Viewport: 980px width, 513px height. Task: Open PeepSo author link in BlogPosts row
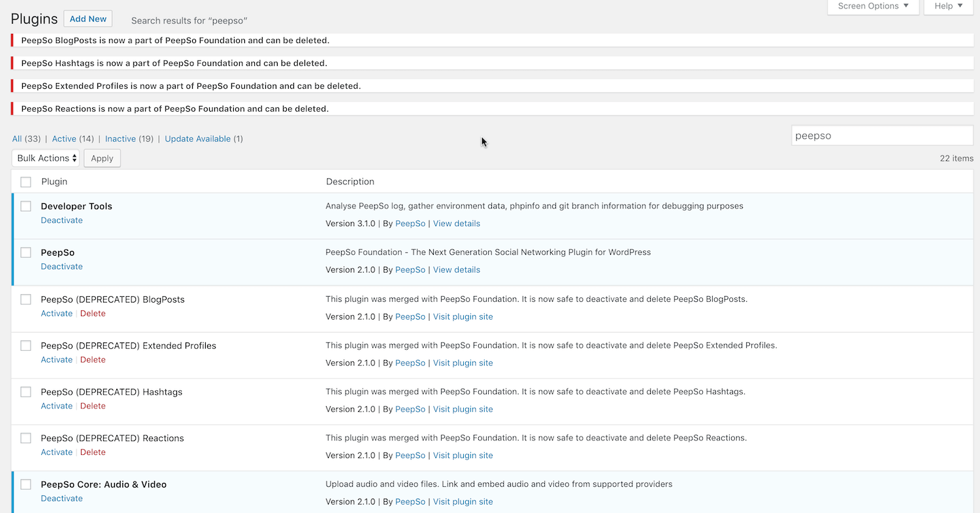[410, 316]
